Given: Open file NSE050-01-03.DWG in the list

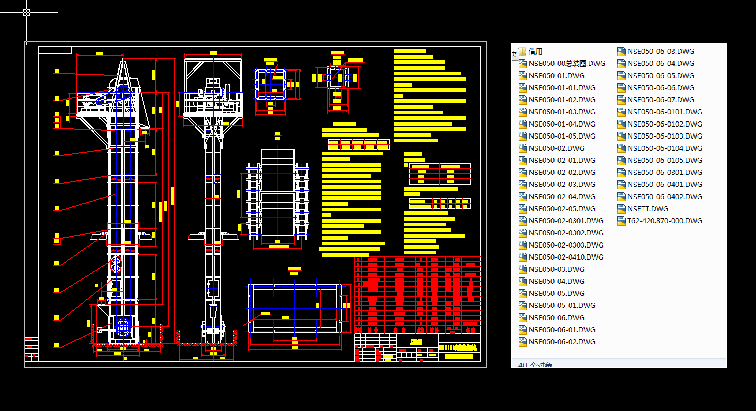Looking at the screenshot, I should 560,112.
